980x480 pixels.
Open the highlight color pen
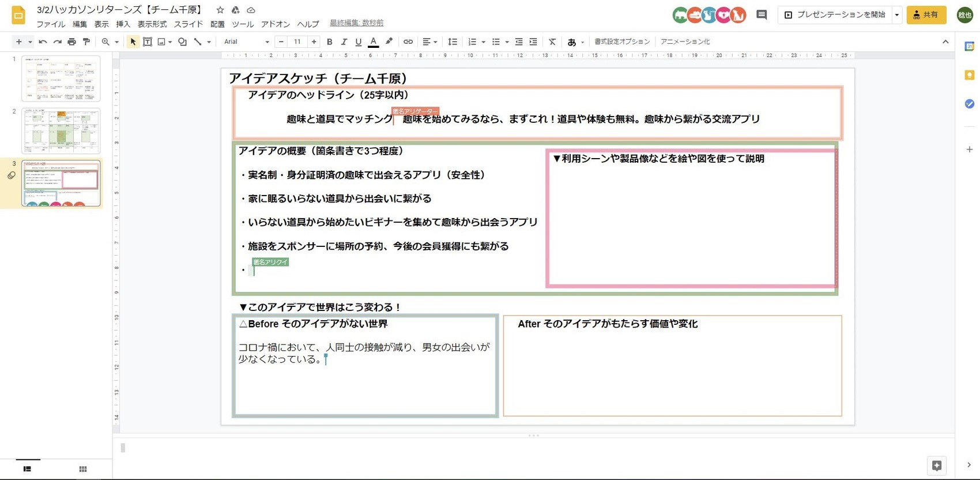pos(389,42)
